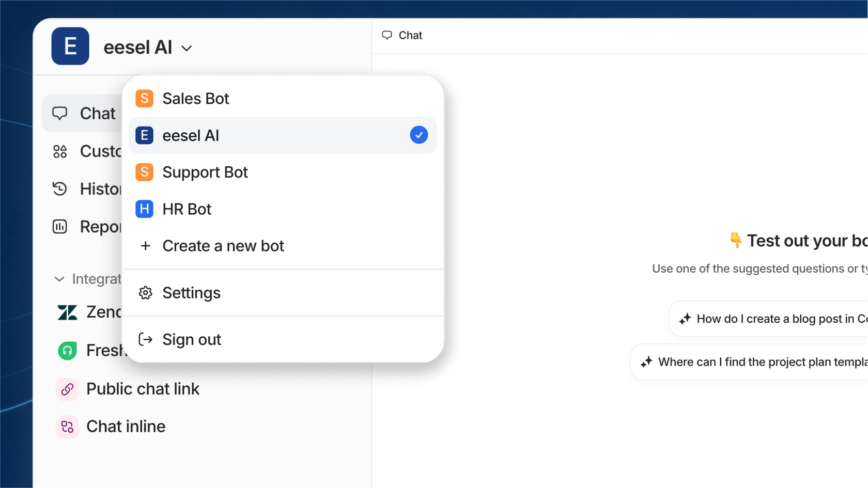The width and height of the screenshot is (868, 488).
Task: Click the Zendesk integration icon
Action: click(x=67, y=312)
